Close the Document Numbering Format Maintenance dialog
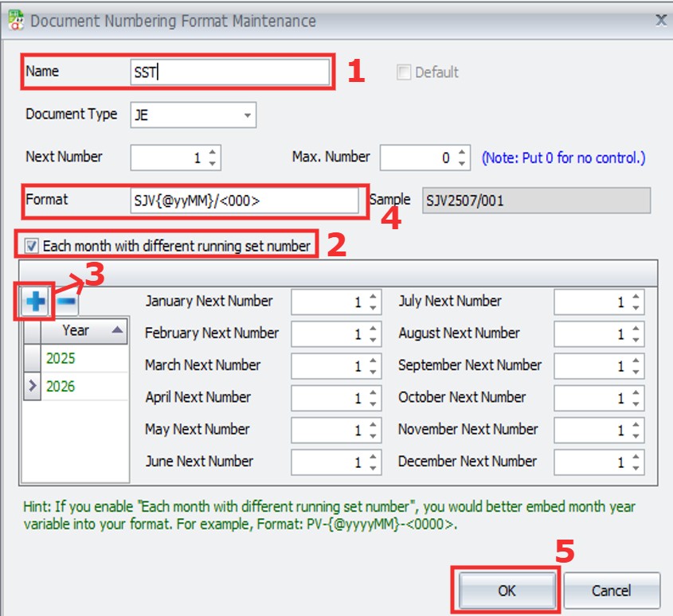This screenshot has width=673, height=616. [660, 21]
